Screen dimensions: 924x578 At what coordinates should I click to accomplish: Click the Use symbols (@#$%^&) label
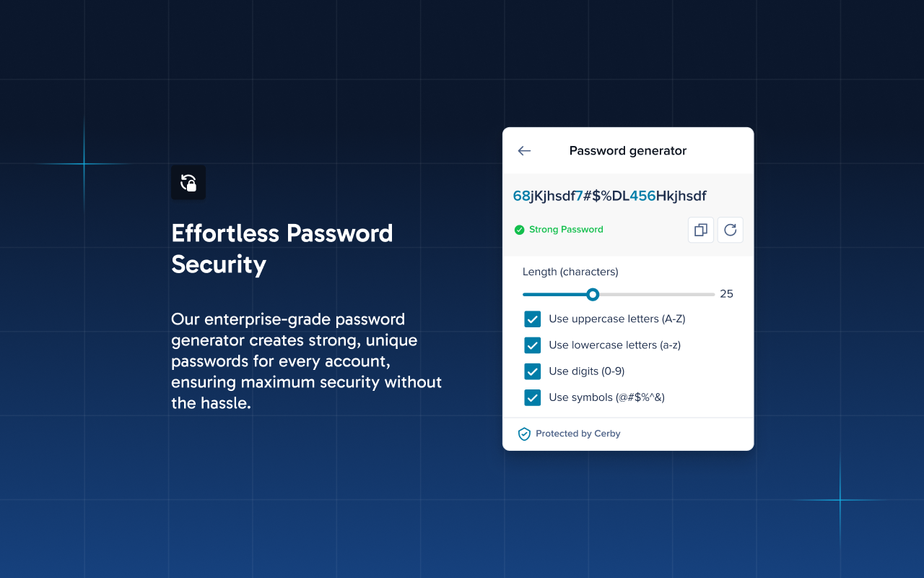click(606, 397)
